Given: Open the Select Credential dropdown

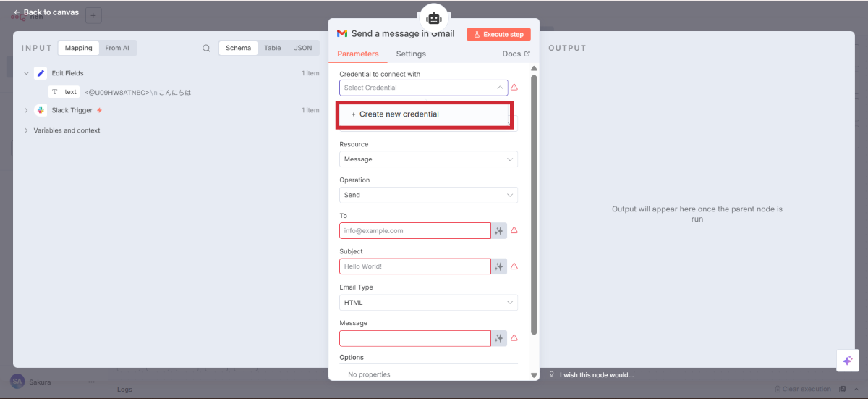Looking at the screenshot, I should (x=423, y=88).
